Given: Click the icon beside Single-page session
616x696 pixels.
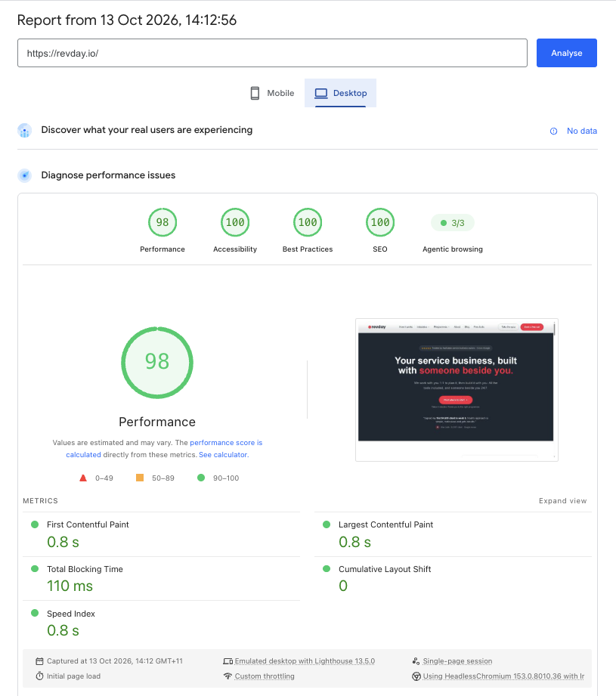Looking at the screenshot, I should (416, 661).
